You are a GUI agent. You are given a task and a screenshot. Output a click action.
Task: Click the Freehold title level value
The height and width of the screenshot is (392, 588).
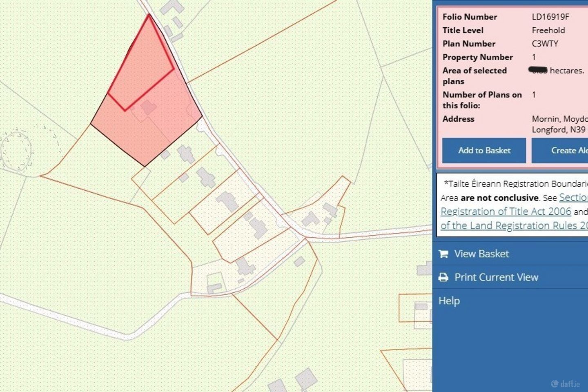pyautogui.click(x=549, y=30)
